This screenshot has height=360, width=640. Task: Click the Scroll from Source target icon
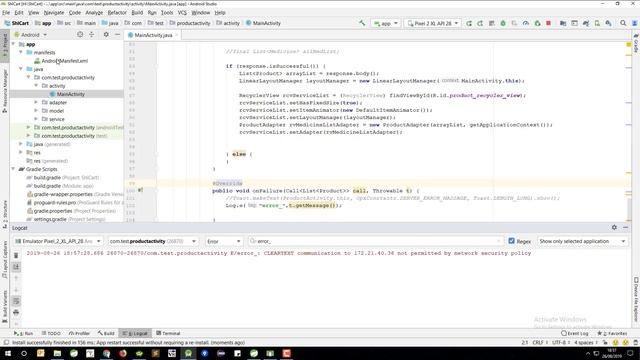tap(80, 35)
